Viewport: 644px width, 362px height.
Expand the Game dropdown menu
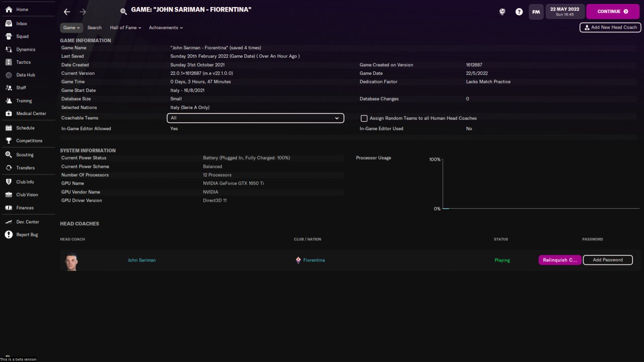(x=71, y=28)
